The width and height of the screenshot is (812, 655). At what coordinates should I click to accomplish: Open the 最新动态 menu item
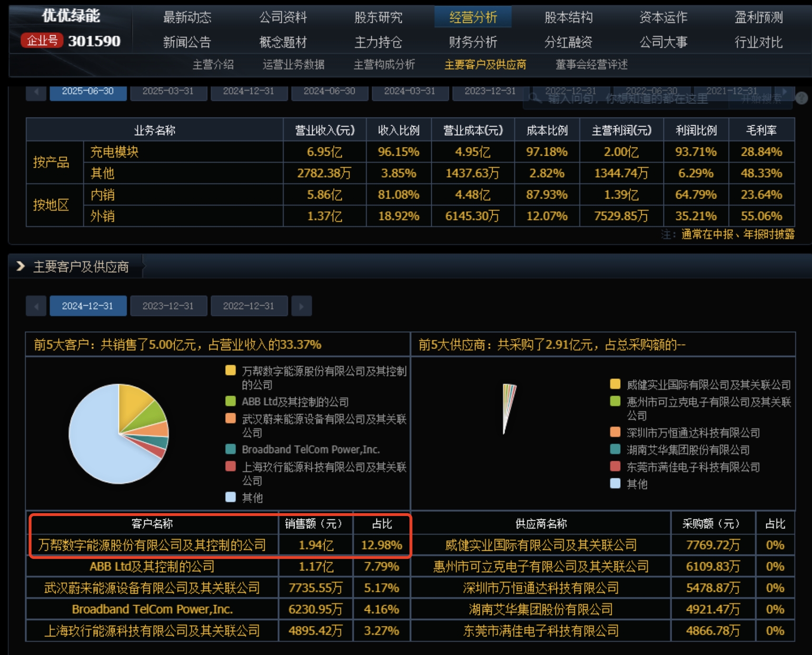(x=187, y=18)
